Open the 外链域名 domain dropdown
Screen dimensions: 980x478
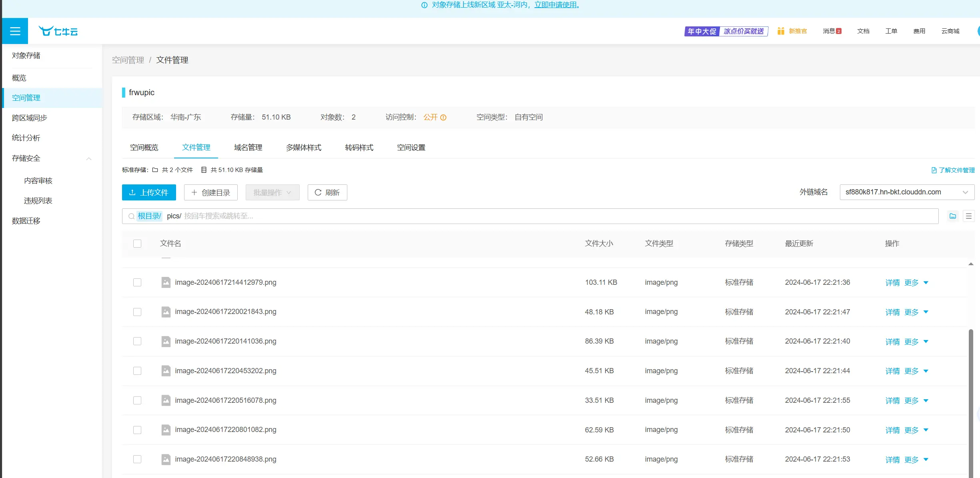[907, 192]
